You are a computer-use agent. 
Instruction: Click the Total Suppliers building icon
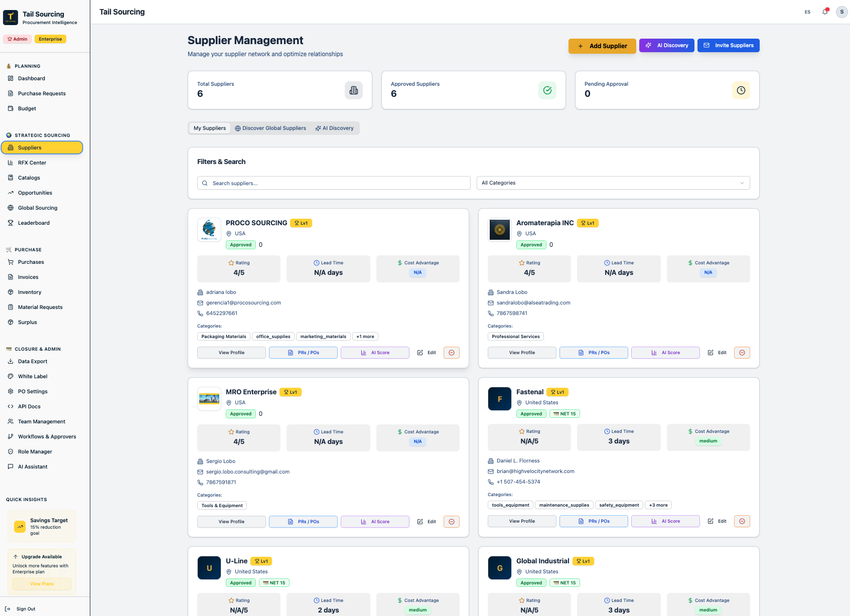354,90
